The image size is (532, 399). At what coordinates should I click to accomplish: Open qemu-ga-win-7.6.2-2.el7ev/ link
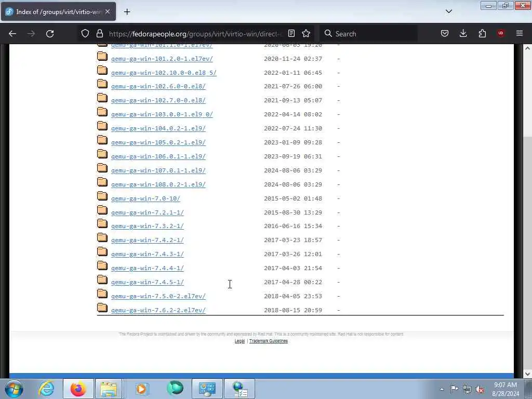point(158,310)
